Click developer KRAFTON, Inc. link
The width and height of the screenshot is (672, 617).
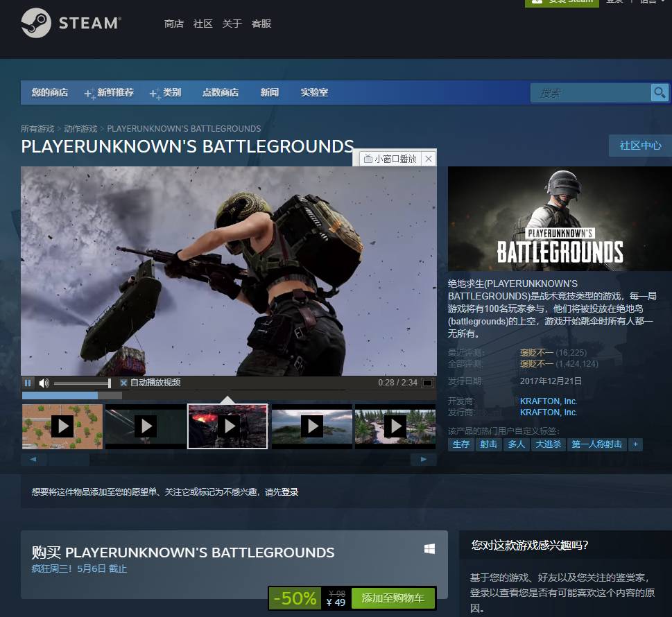click(x=549, y=401)
